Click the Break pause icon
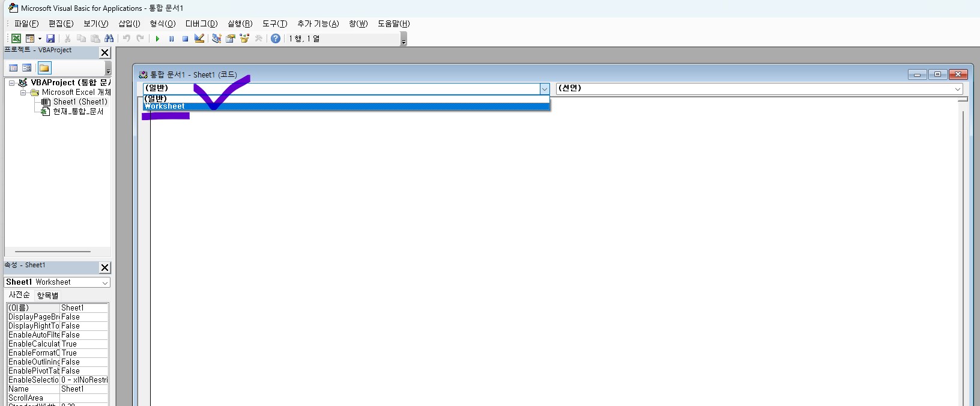This screenshot has width=980, height=406. [171, 38]
